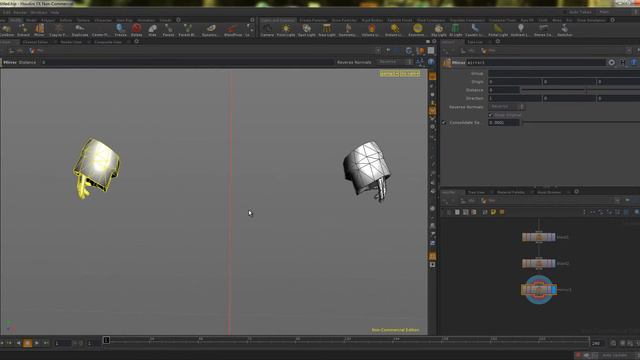Add a Camera from lights shelf
The height and width of the screenshot is (360, 640).
(267, 30)
